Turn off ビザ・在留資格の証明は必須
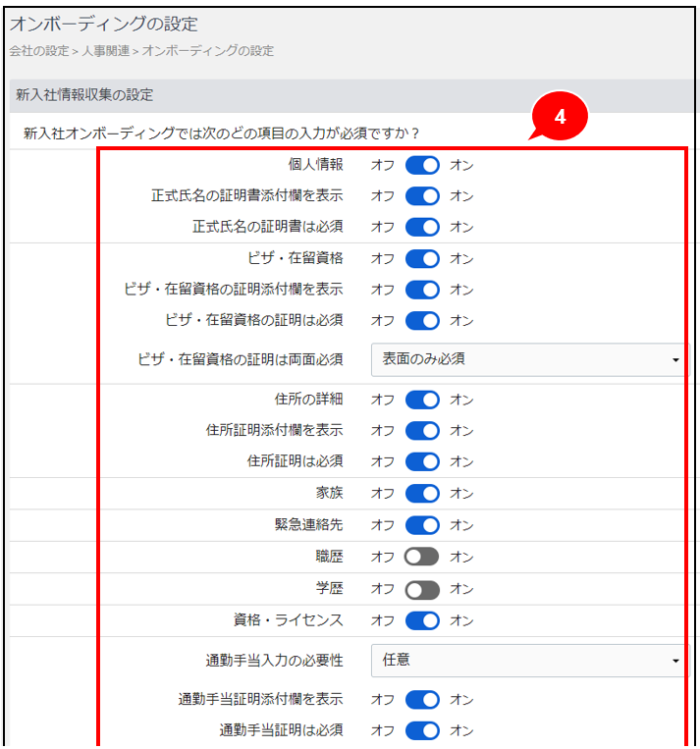This screenshot has width=700, height=749. tap(422, 321)
